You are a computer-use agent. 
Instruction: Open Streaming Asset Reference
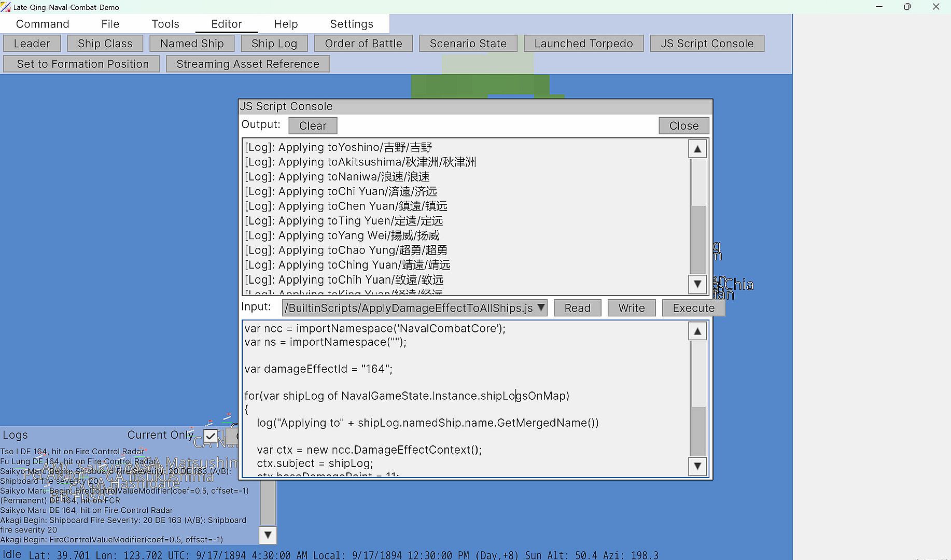click(248, 64)
